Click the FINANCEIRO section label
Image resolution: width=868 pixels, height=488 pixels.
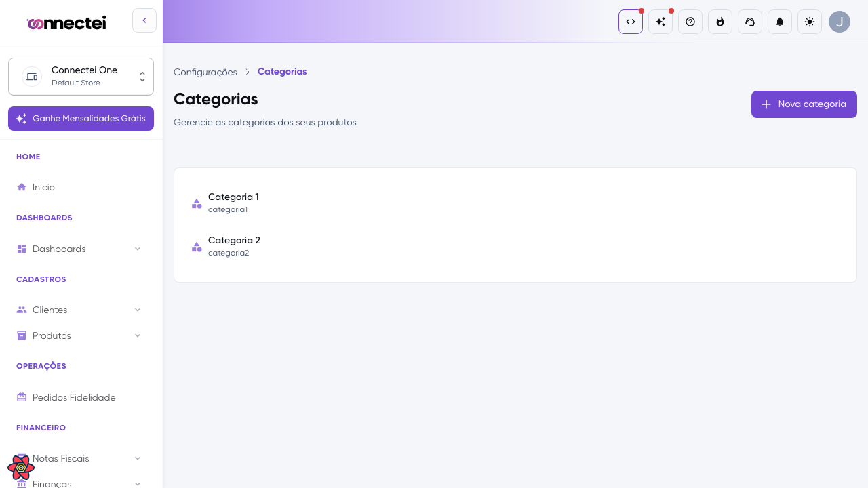tap(41, 428)
